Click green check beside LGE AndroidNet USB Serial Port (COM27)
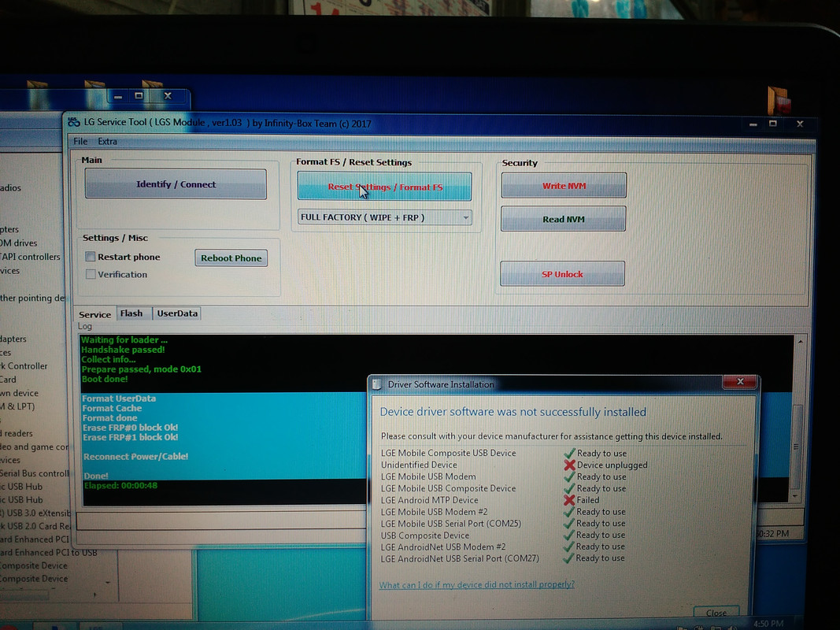Screen dimensions: 840x630 (568, 558)
